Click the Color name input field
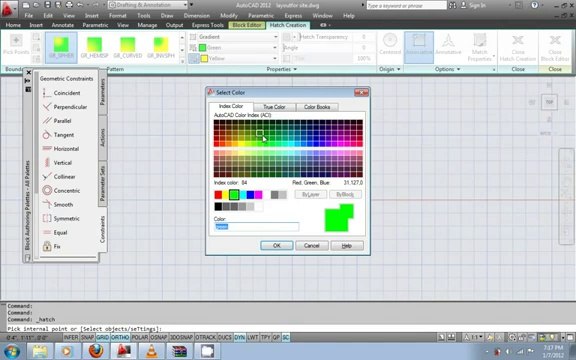The image size is (576, 360). tap(256, 227)
